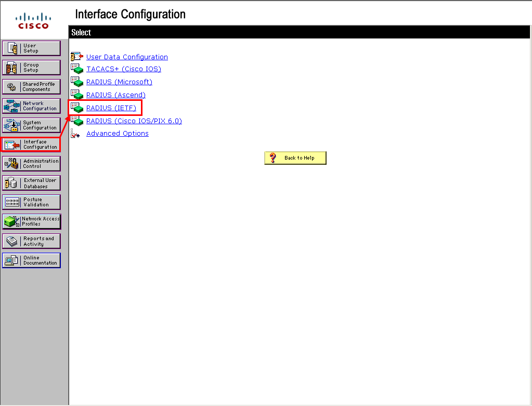Click the Network Configuration sidebar icon
Screen dimensions: 532x406
click(x=11, y=106)
